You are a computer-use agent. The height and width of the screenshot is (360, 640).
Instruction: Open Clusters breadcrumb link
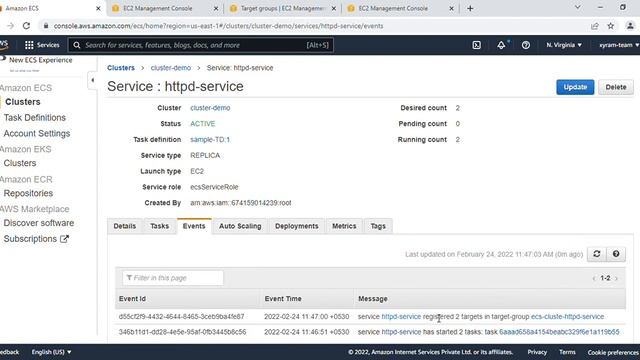click(121, 68)
